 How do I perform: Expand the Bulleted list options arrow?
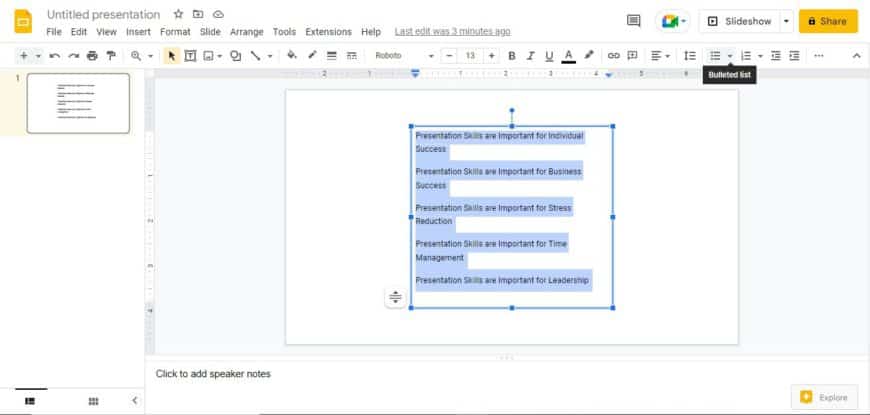point(730,56)
